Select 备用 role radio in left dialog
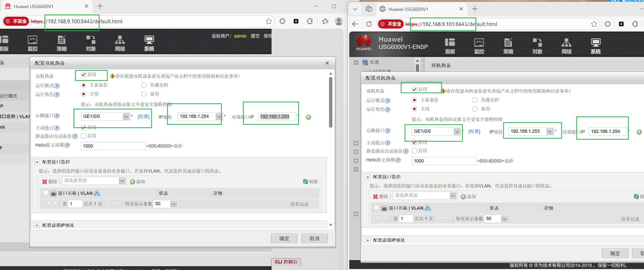The image size is (644, 270). coord(144,94)
